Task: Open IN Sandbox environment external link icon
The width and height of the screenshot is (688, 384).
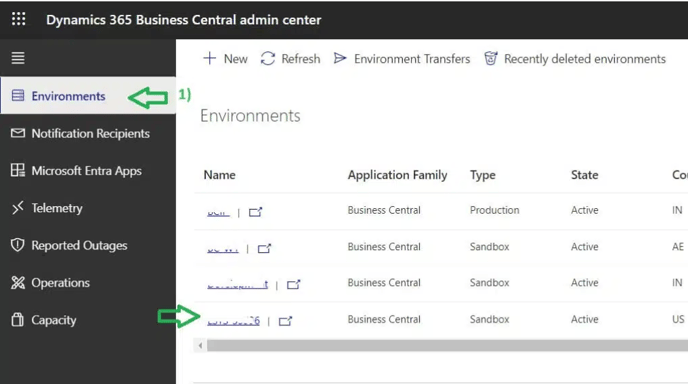Action: 294,285
